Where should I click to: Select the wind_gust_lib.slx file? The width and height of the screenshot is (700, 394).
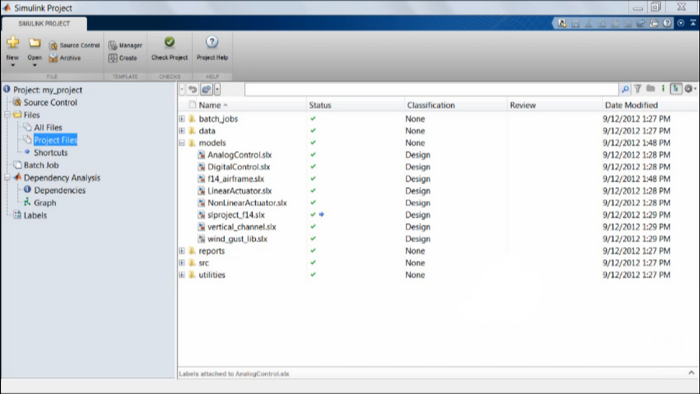237,239
